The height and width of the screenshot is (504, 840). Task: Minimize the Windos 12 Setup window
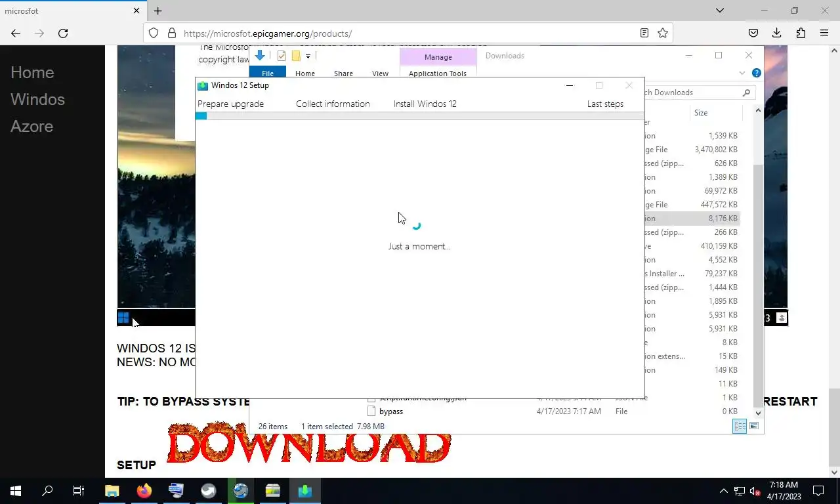tap(570, 85)
